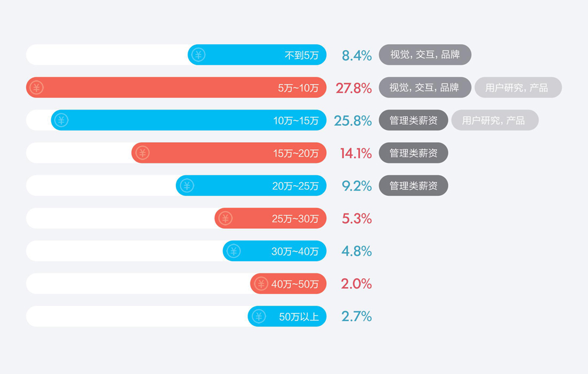The height and width of the screenshot is (374, 588).
Task: Select 管理类薪资 tag next to 14.1%
Action: 413,153
